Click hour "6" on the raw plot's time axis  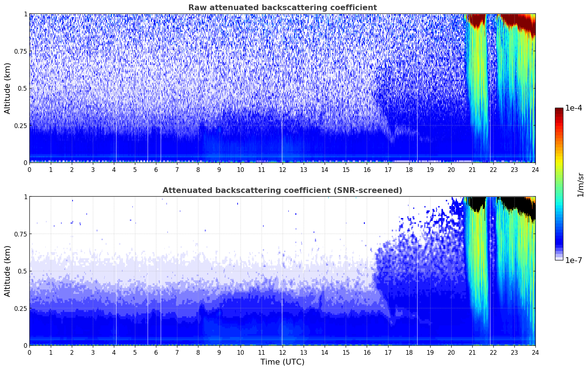[x=156, y=169]
